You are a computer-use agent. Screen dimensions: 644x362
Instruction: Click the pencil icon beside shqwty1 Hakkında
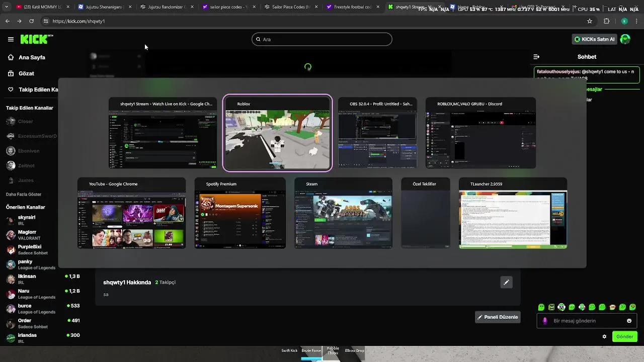click(x=506, y=282)
